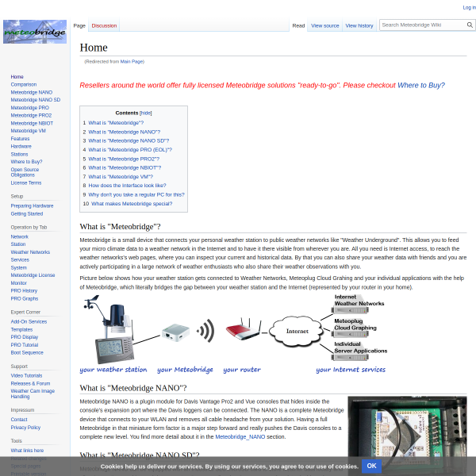Open Network under Operation by Tab

click(19, 236)
